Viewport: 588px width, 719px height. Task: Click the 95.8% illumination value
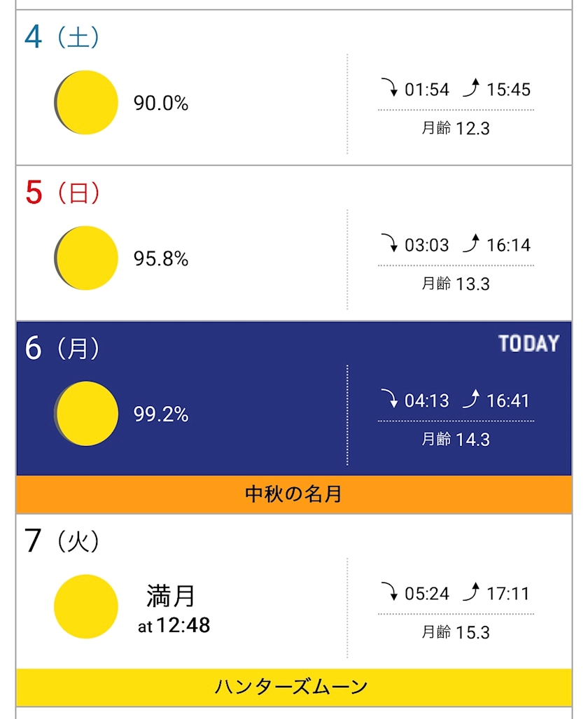pos(161,259)
